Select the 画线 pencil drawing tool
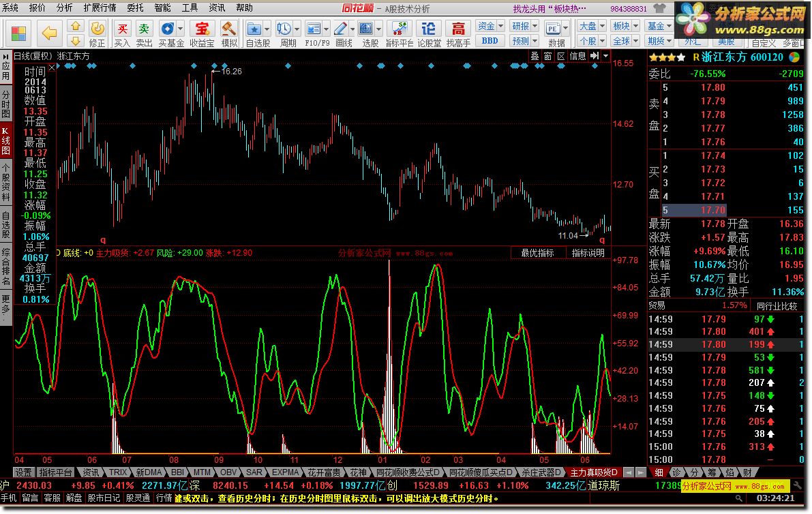812x514 pixels. point(340,29)
